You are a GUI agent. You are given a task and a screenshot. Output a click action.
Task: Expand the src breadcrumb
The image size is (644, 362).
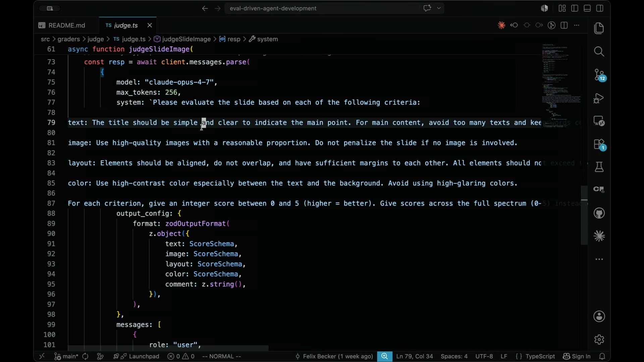click(45, 39)
